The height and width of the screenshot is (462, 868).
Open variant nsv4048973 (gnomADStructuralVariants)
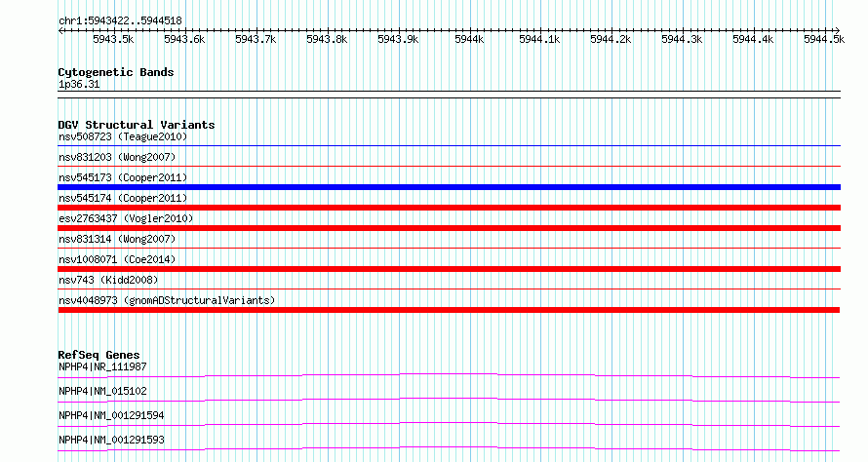tap(167, 300)
